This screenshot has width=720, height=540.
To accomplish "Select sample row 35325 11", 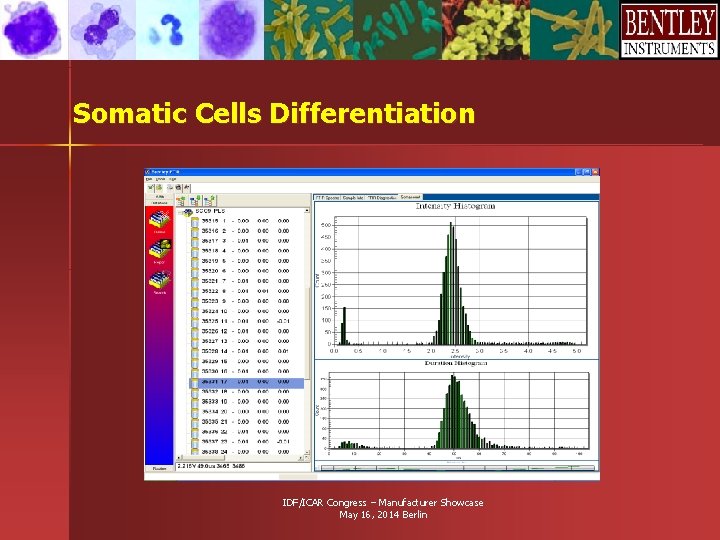I will point(246,321).
